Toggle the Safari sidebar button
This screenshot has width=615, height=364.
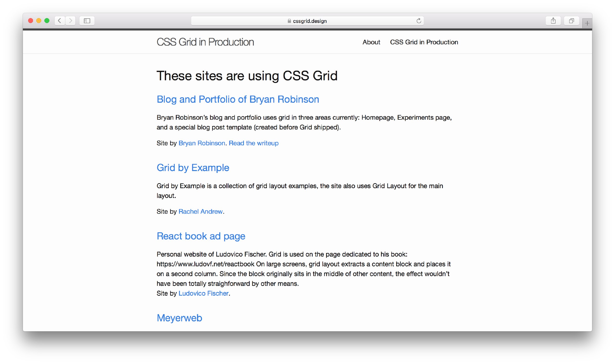click(87, 21)
